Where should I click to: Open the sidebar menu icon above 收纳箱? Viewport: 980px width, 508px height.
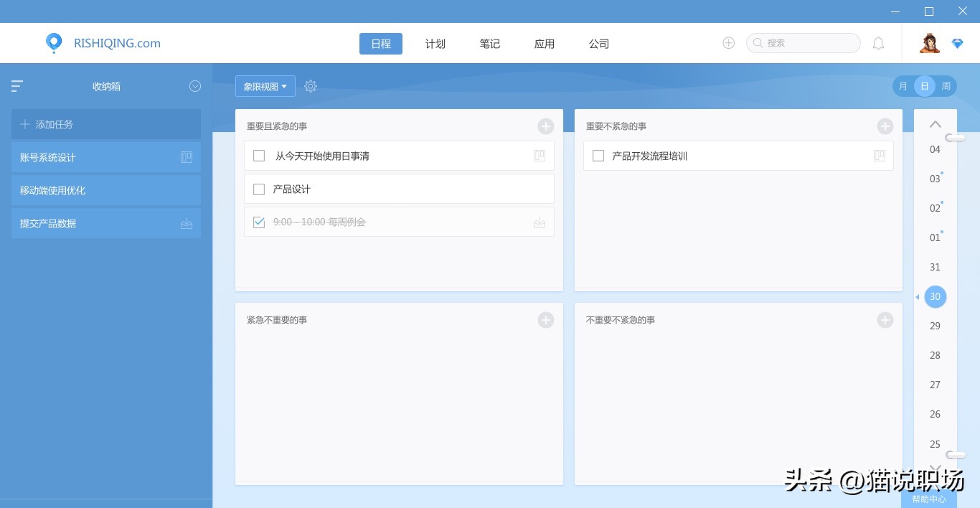16,85
